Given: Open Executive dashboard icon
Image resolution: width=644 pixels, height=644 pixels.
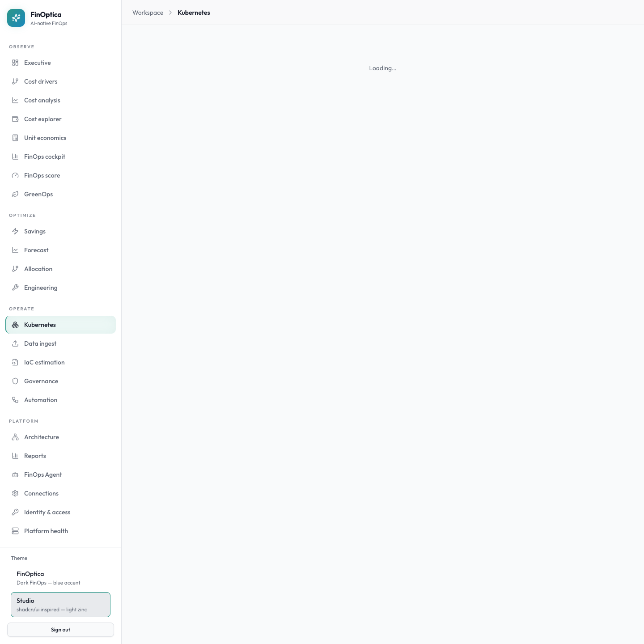Looking at the screenshot, I should tap(15, 63).
